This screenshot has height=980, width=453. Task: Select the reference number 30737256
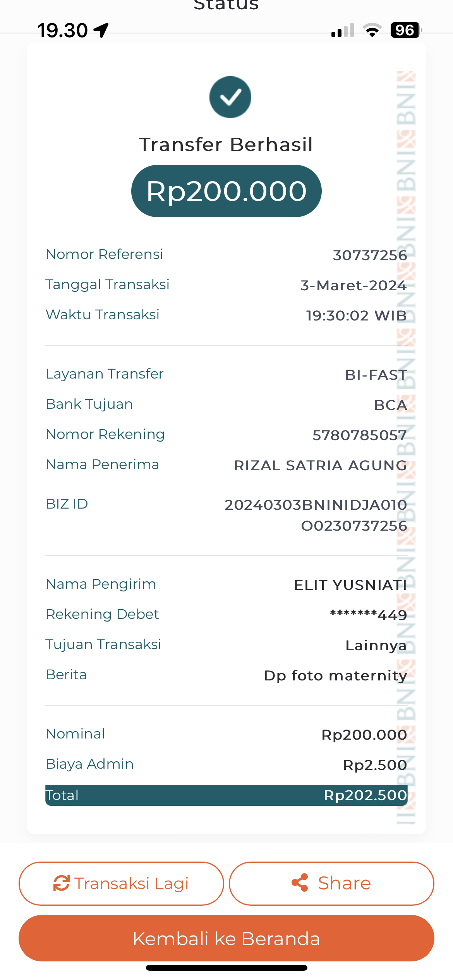coord(370,255)
